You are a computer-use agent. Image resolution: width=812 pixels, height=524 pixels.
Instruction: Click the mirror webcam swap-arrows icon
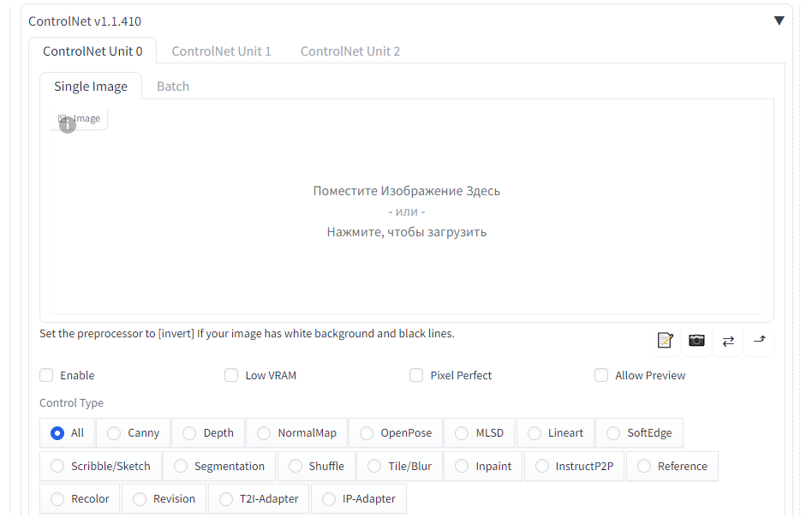coord(728,341)
